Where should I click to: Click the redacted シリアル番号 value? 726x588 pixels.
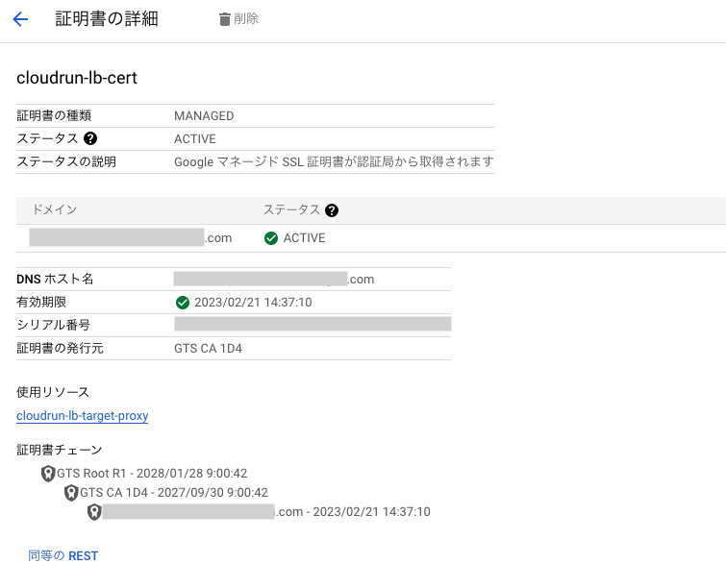[x=313, y=325]
